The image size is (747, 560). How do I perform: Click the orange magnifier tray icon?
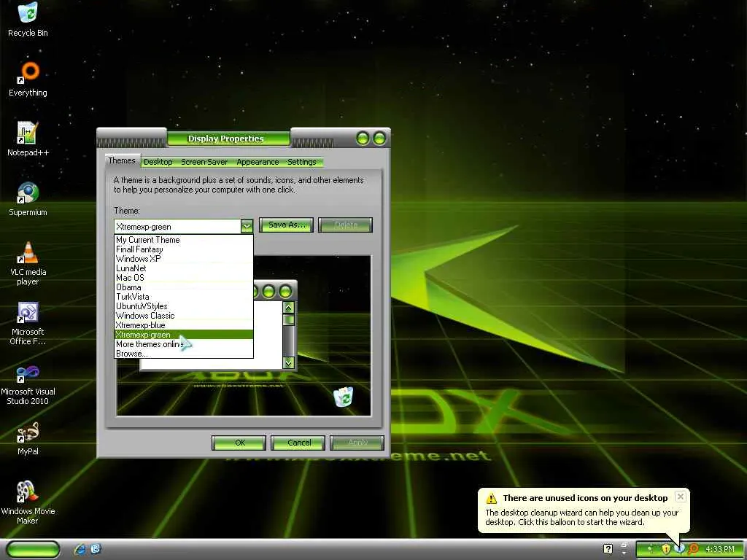[693, 549]
